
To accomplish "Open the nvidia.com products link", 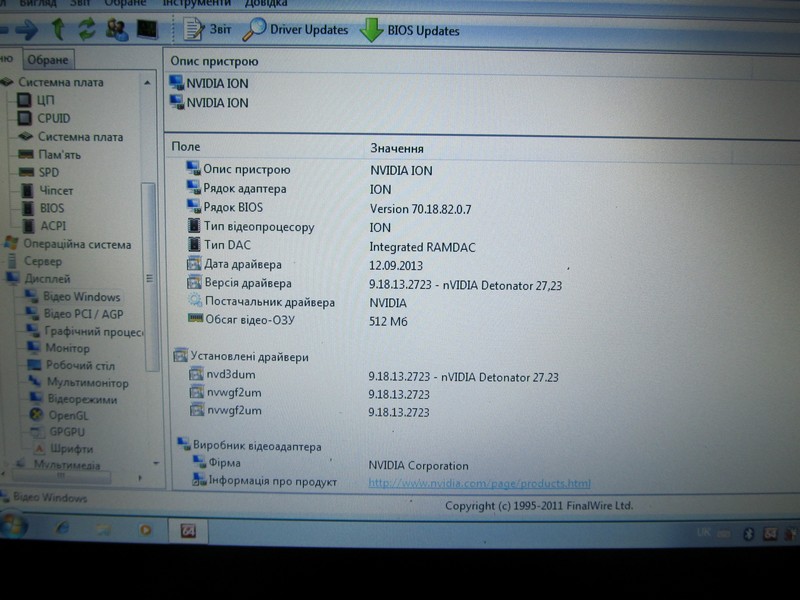I will pos(479,483).
